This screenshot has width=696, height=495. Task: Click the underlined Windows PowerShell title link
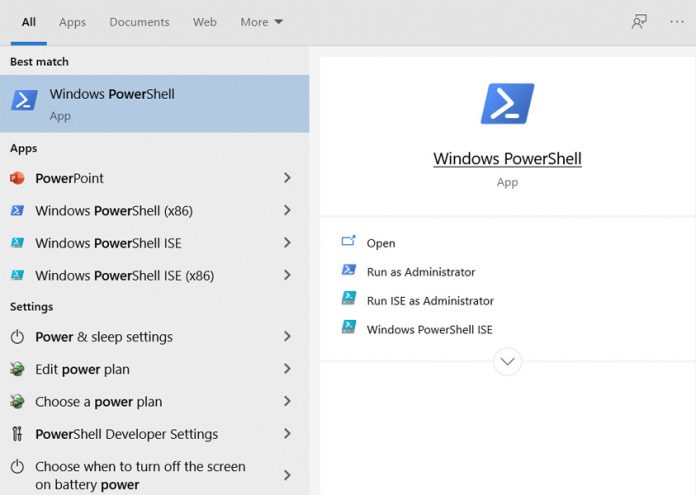(507, 158)
